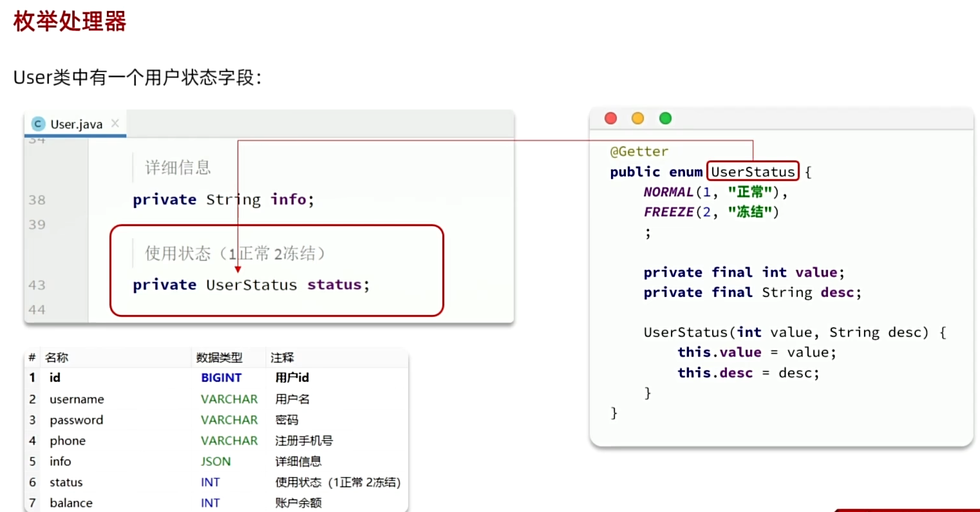980x512 pixels.
Task: Click the JSON data type cell
Action: (215, 461)
